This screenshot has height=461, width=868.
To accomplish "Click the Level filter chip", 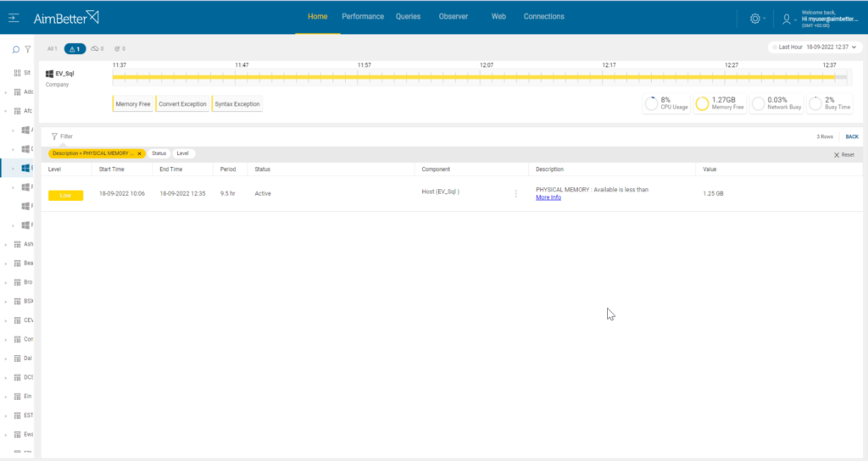I will (x=183, y=153).
